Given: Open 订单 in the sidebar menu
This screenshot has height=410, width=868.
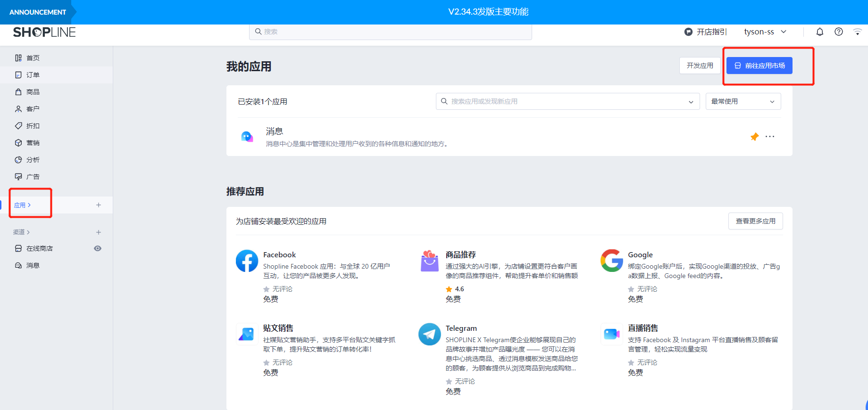Looking at the screenshot, I should click(x=33, y=75).
